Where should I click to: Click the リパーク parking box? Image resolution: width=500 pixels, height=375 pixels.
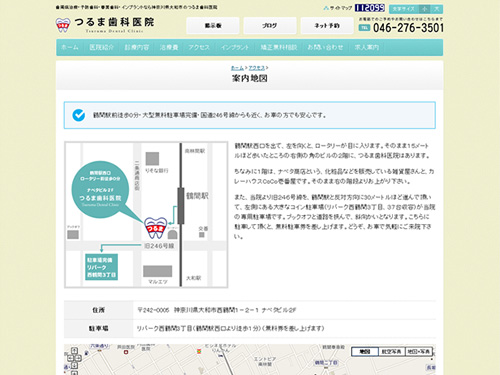pos(101,267)
